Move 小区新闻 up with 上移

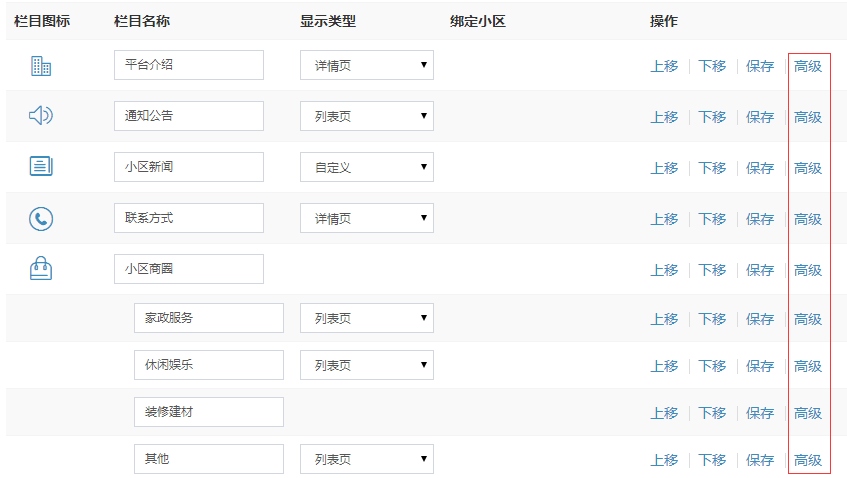pyautogui.click(x=664, y=168)
